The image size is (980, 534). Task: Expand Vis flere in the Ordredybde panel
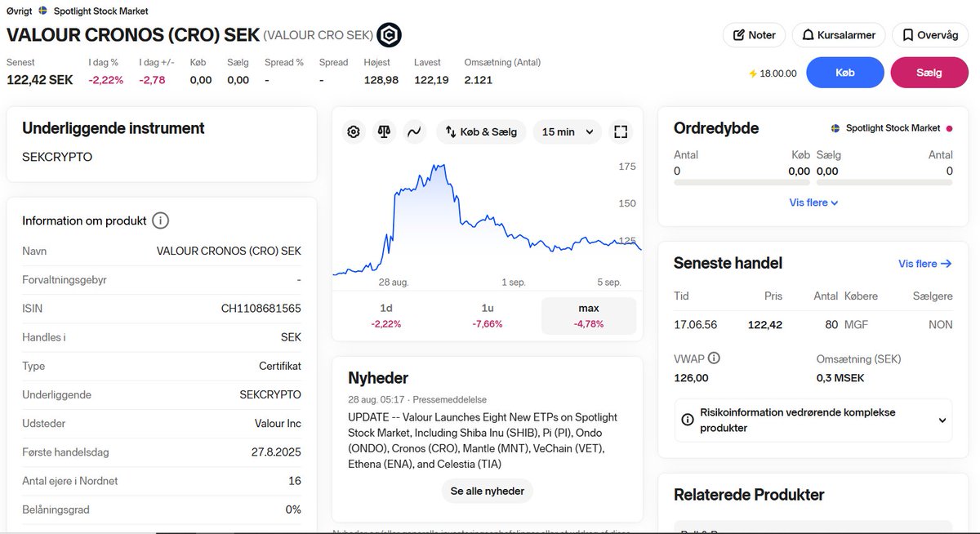pyautogui.click(x=813, y=202)
